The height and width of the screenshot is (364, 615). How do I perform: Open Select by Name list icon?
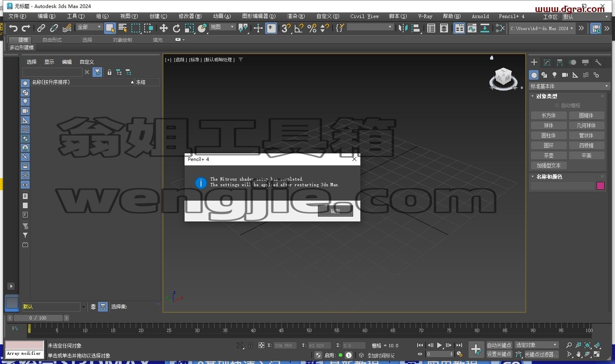pyautogui.click(x=123, y=28)
